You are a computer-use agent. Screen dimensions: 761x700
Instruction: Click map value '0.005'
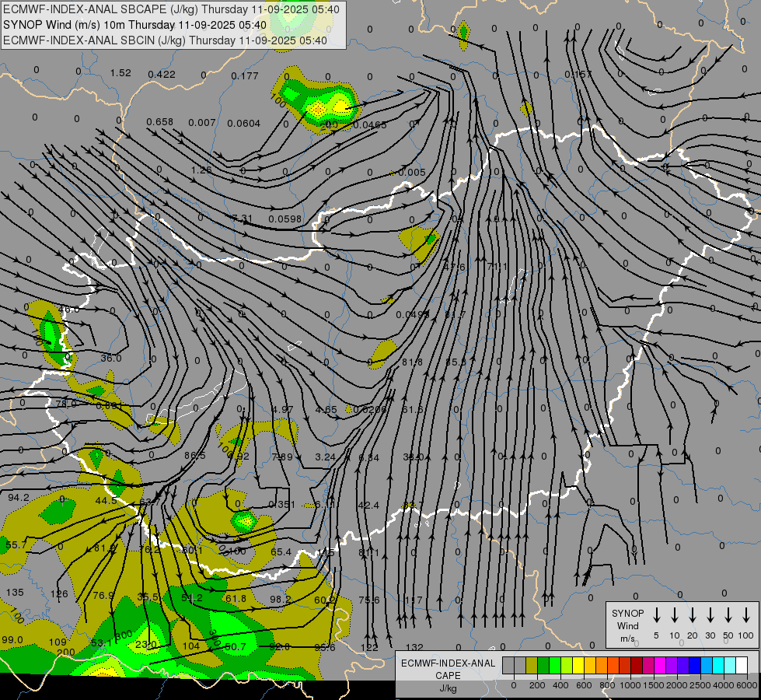411,173
